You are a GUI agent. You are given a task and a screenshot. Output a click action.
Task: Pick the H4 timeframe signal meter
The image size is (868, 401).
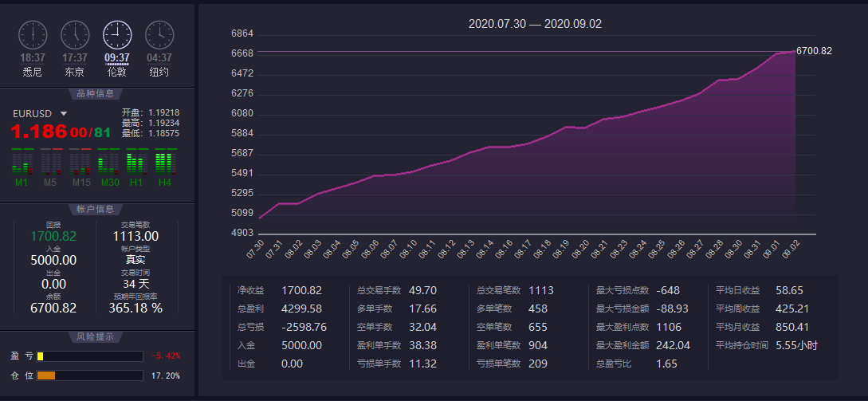(165, 163)
